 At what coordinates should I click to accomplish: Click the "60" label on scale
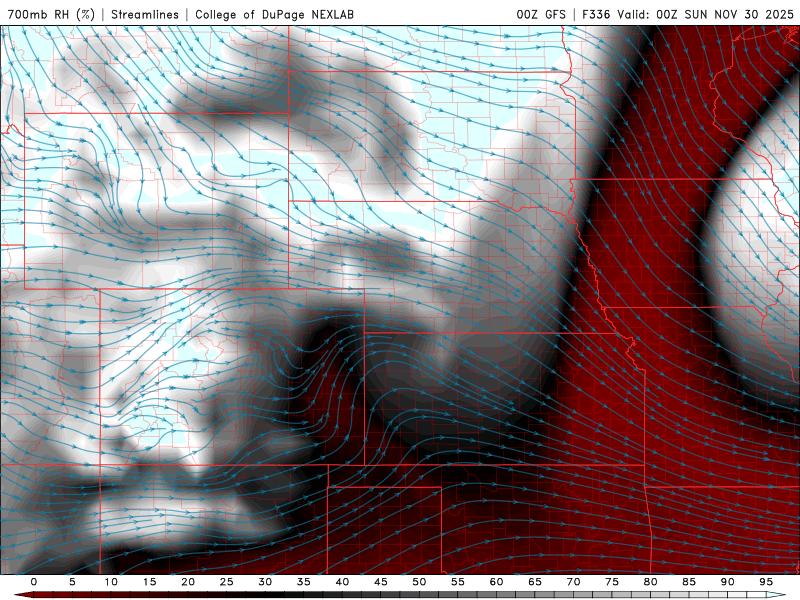[496, 582]
